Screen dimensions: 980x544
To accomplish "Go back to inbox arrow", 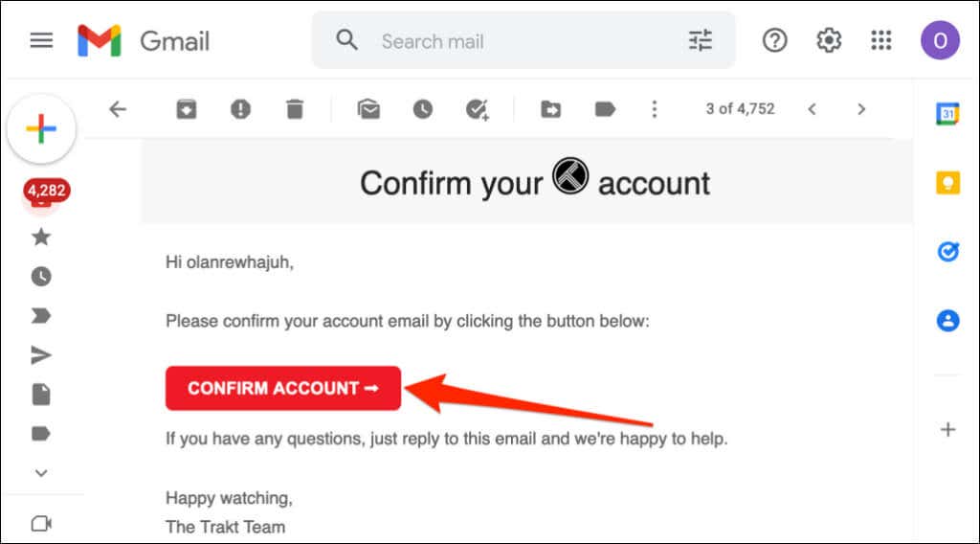I will (118, 109).
